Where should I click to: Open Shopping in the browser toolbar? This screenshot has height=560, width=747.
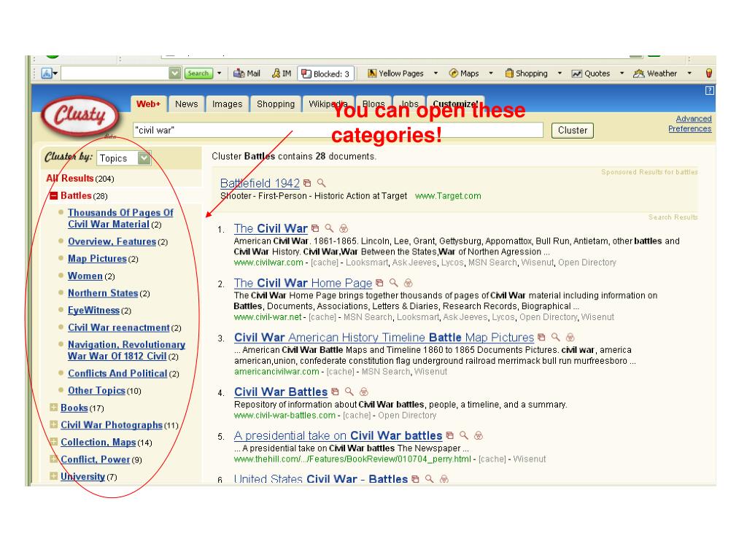point(527,74)
